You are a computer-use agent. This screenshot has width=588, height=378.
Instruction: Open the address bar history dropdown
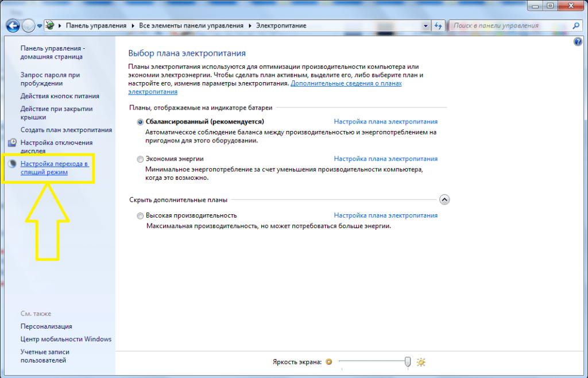point(425,26)
